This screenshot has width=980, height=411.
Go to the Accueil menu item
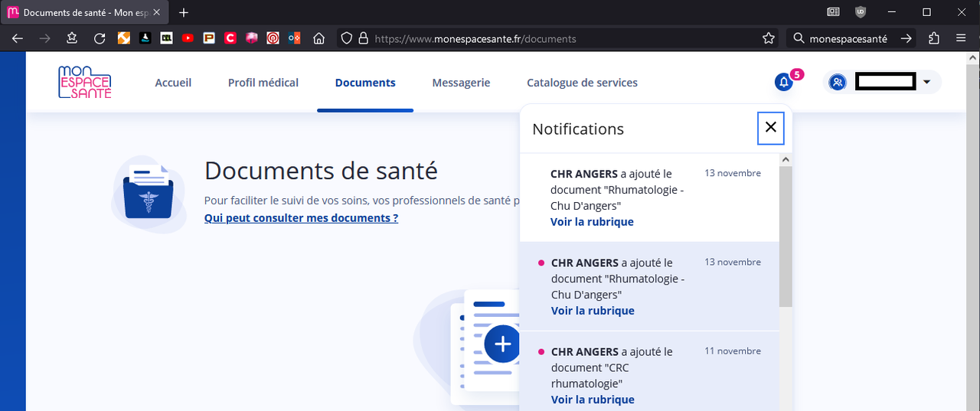(x=173, y=83)
